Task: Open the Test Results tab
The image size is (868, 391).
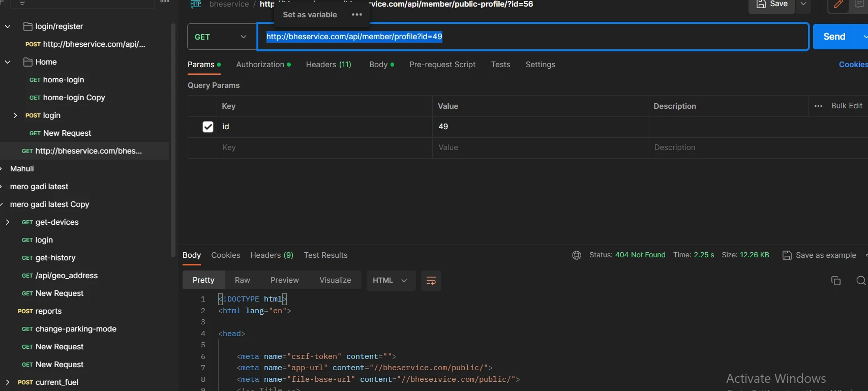Action: point(325,255)
